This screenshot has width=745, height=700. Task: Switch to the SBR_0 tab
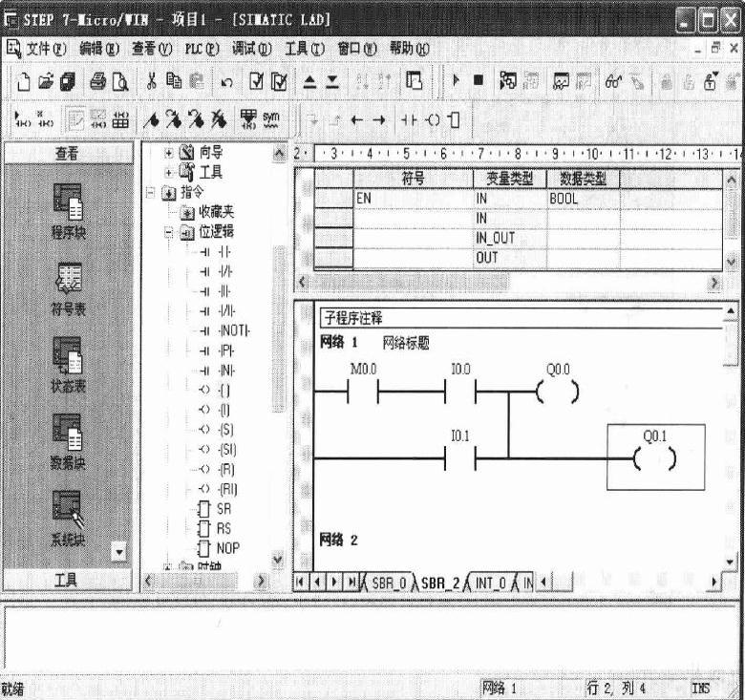(389, 583)
